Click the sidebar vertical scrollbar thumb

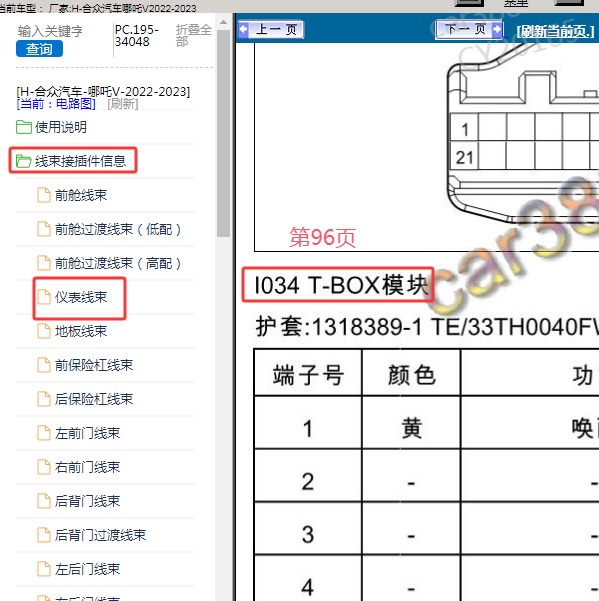click(223, 133)
